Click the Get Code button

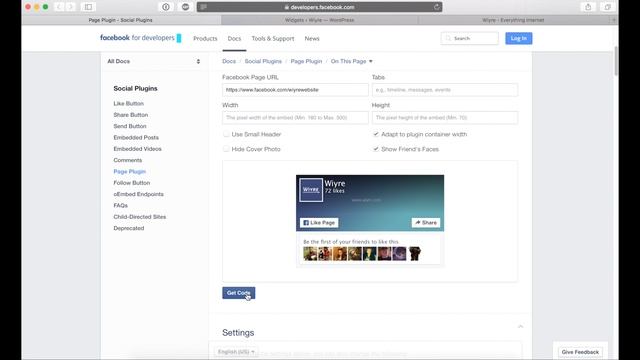click(x=239, y=293)
